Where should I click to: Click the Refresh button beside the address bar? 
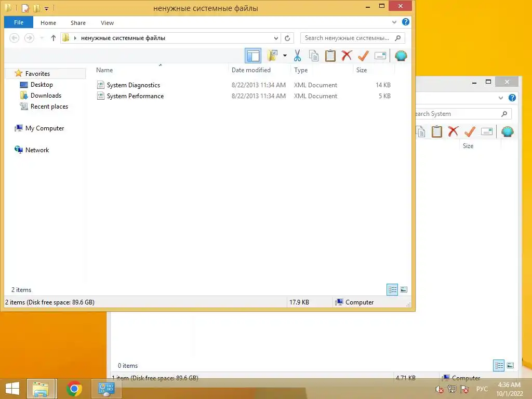click(x=287, y=38)
